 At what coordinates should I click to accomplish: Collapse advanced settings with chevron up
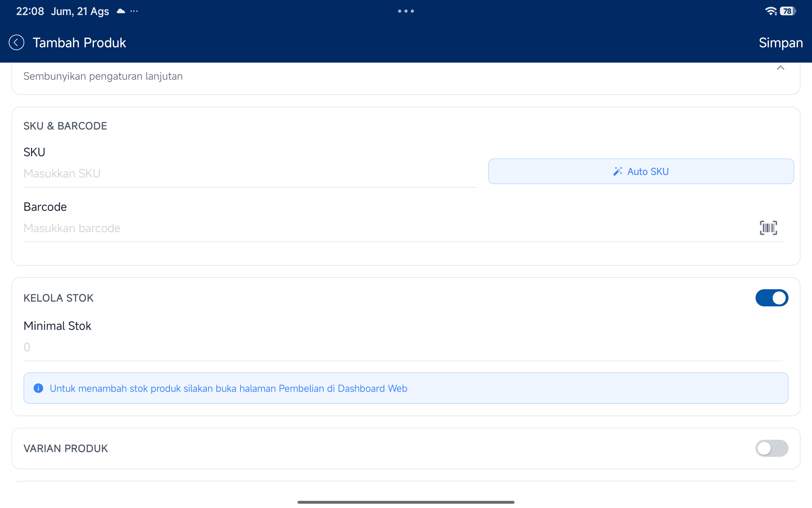(781, 68)
